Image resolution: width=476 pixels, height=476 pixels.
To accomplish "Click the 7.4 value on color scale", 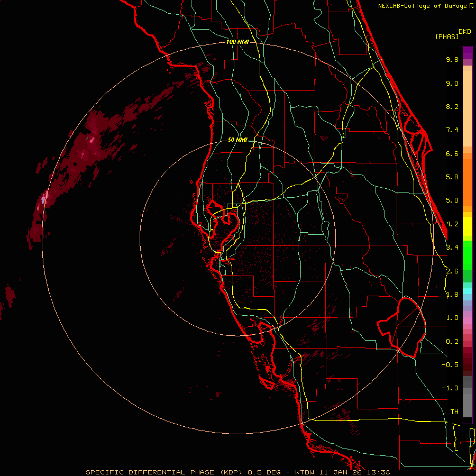I will tap(452, 130).
